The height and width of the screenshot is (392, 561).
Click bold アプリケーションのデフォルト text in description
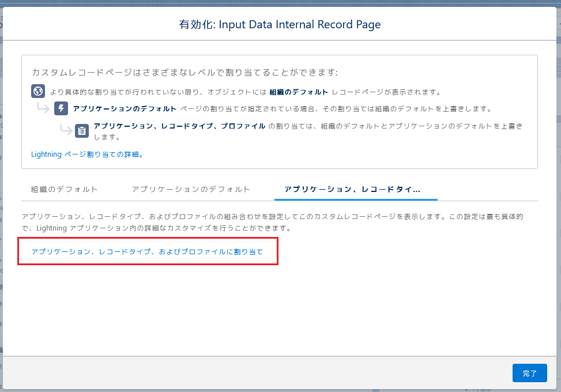tap(125, 109)
